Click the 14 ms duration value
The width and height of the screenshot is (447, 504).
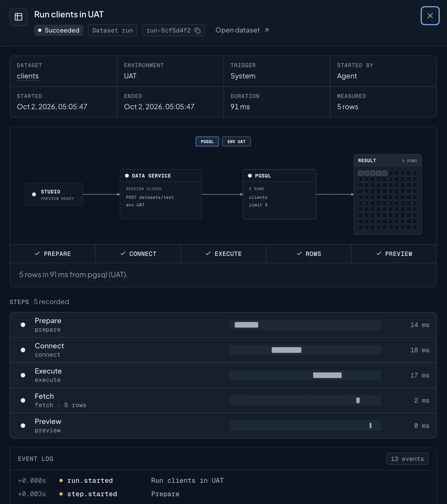click(420, 325)
